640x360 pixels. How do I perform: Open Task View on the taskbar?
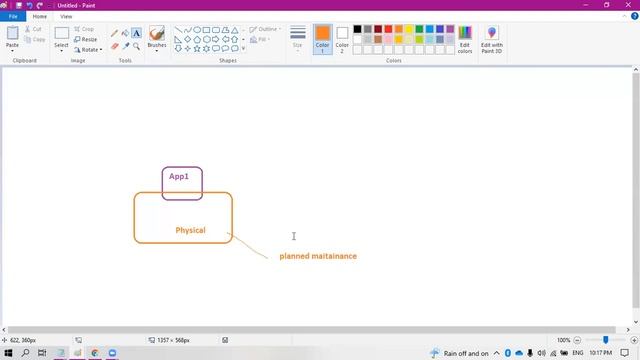click(x=42, y=353)
